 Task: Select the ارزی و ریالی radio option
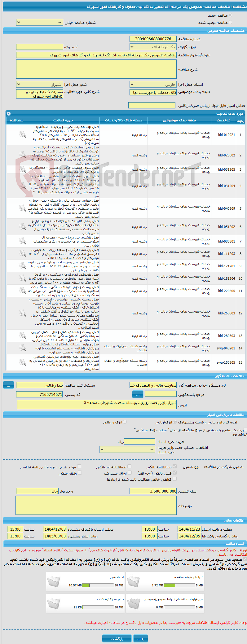click(x=125, y=422)
